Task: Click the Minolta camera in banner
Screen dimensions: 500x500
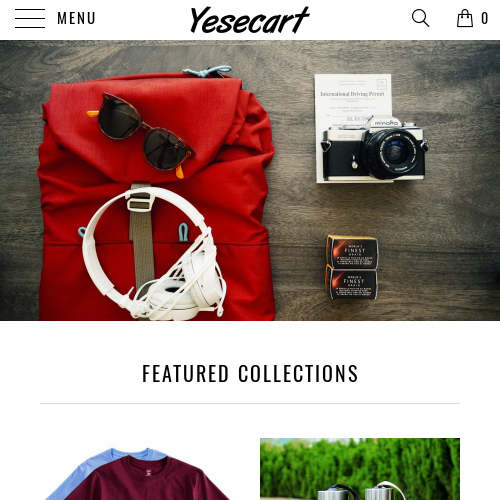Action: (373, 148)
